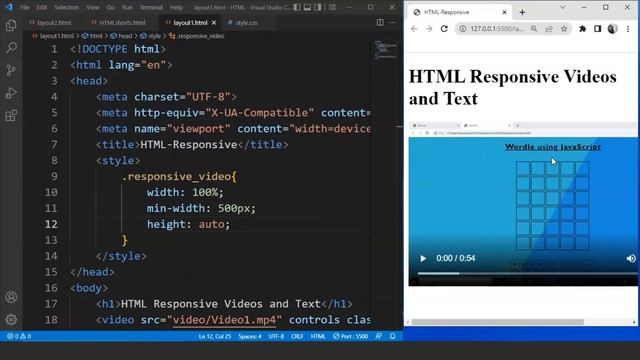
Task: Open the Selection menu
Action: tap(66, 7)
